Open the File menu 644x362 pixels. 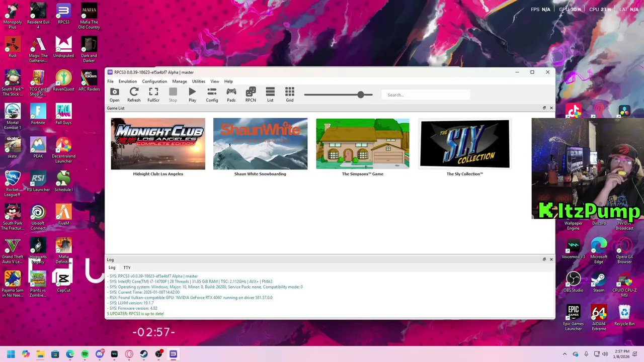pyautogui.click(x=110, y=81)
